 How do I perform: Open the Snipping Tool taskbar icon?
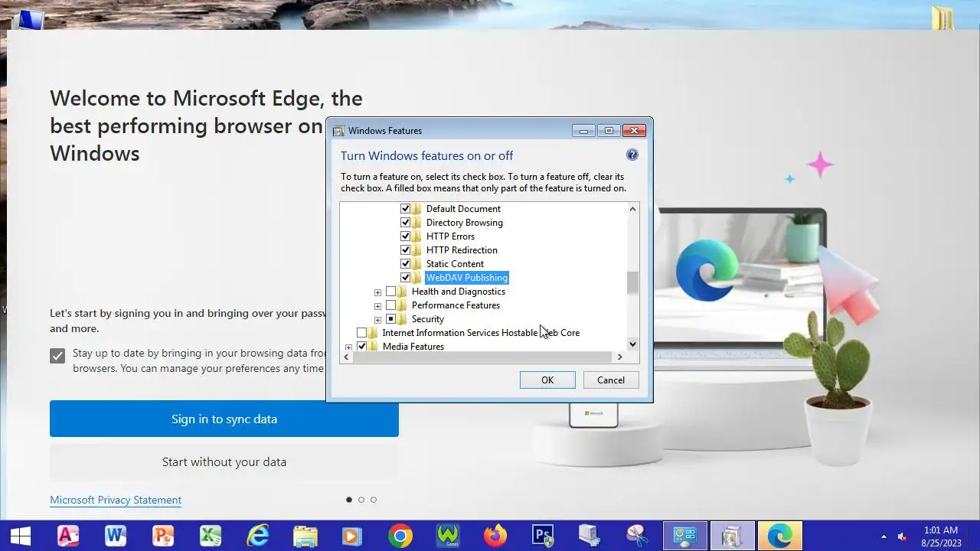(638, 535)
